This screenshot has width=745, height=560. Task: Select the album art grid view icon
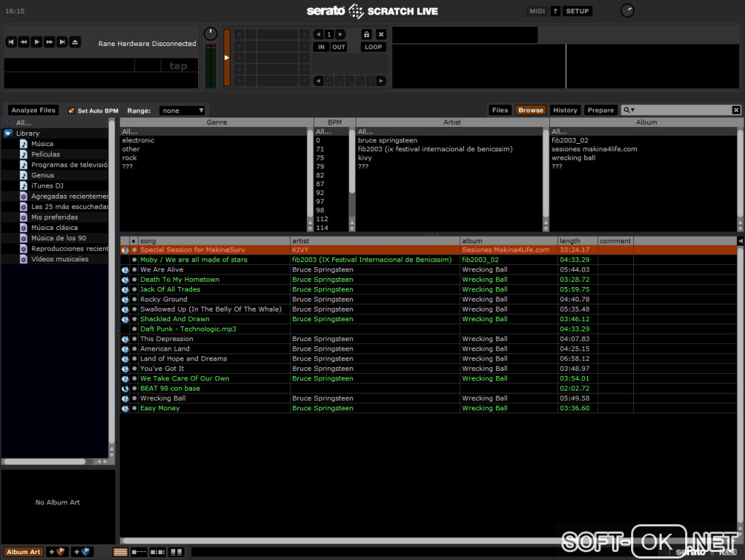(176, 552)
